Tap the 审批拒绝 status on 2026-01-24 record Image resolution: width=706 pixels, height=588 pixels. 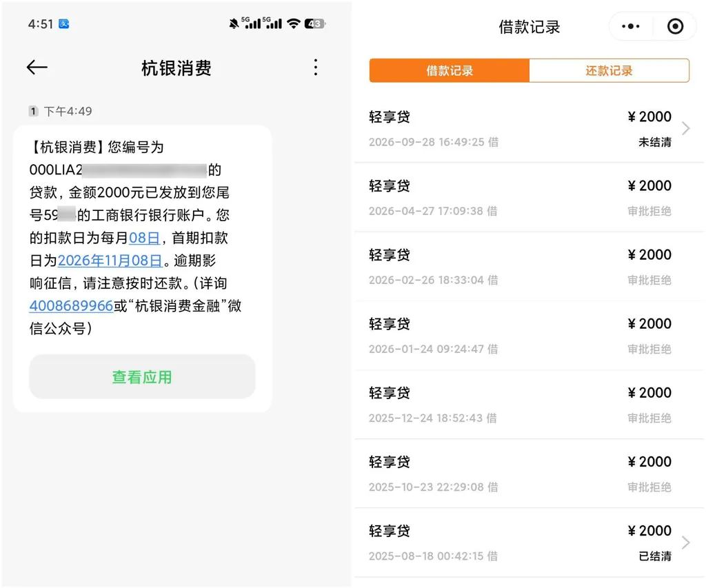(x=649, y=349)
